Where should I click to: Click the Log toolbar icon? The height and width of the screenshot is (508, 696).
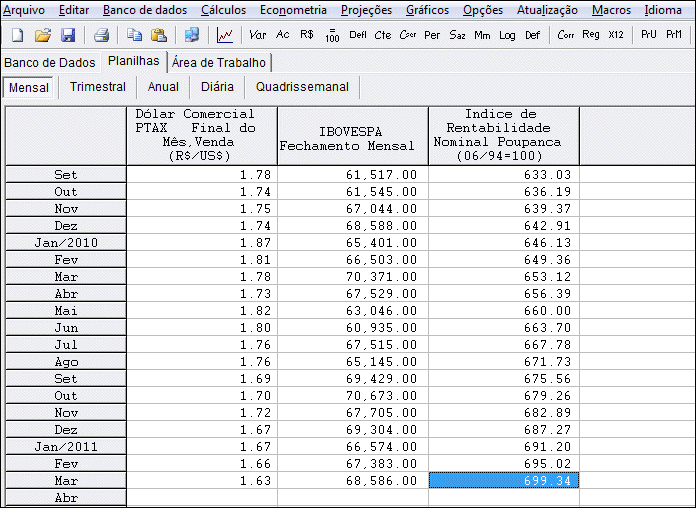coord(507,35)
